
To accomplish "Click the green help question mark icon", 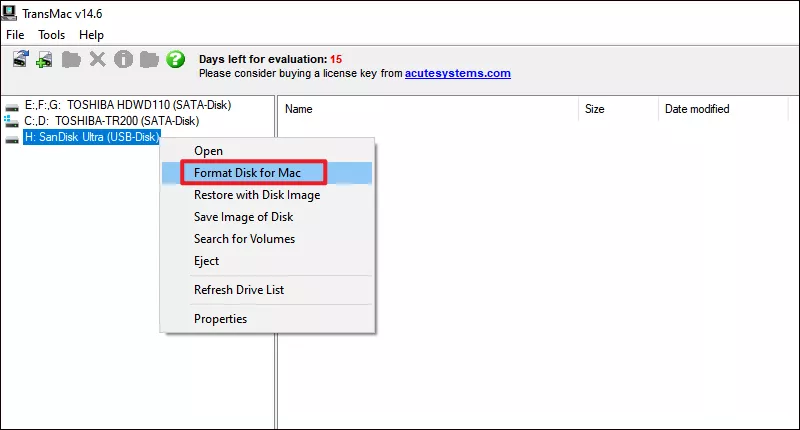I will [x=176, y=59].
